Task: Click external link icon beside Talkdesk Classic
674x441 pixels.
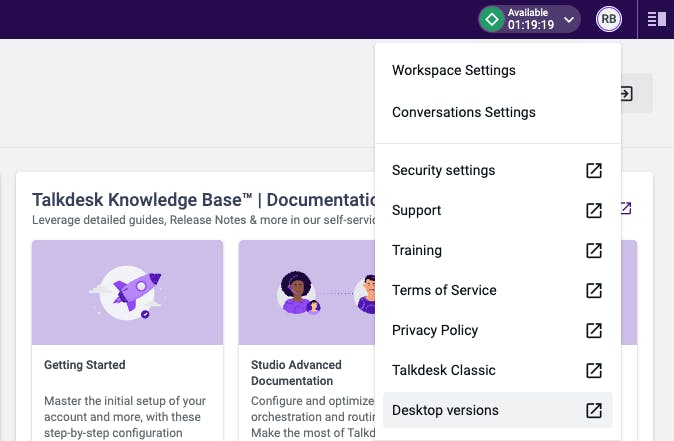Action: pos(594,370)
